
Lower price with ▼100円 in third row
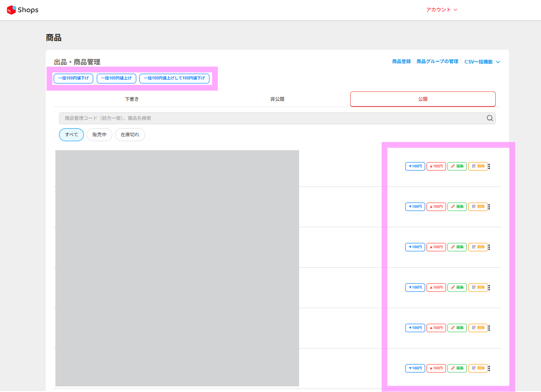point(415,247)
